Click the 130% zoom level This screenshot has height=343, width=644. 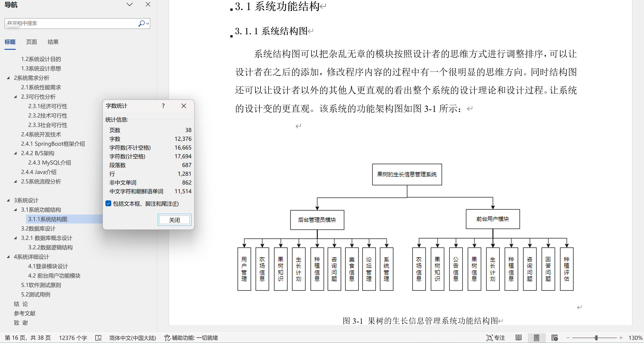point(635,338)
